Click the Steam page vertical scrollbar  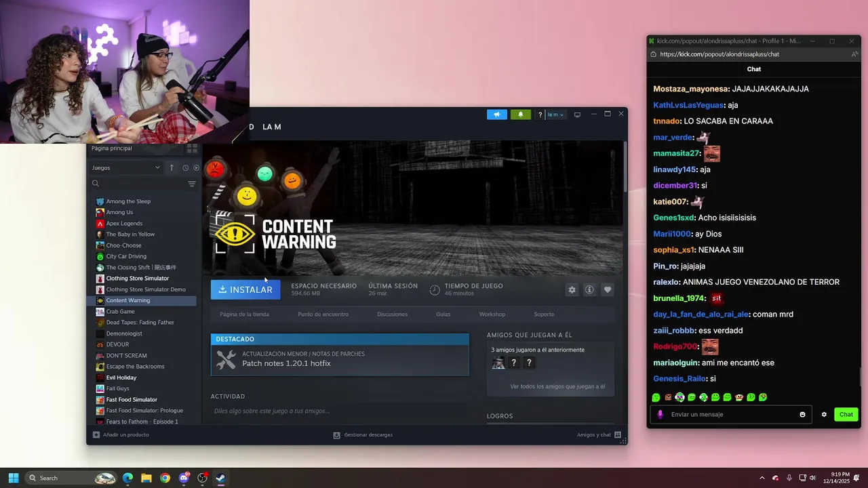pos(625,166)
